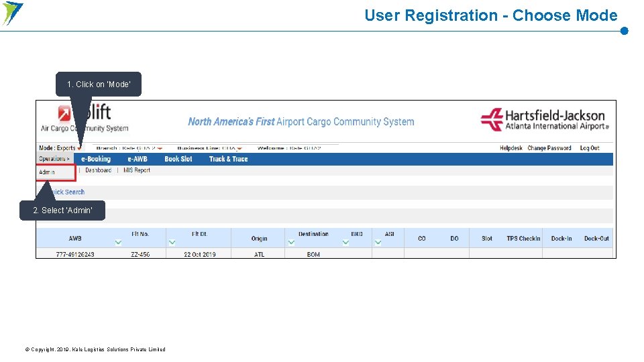Open filter chevron under BKD header
The width and height of the screenshot is (644, 362).
coord(346,242)
